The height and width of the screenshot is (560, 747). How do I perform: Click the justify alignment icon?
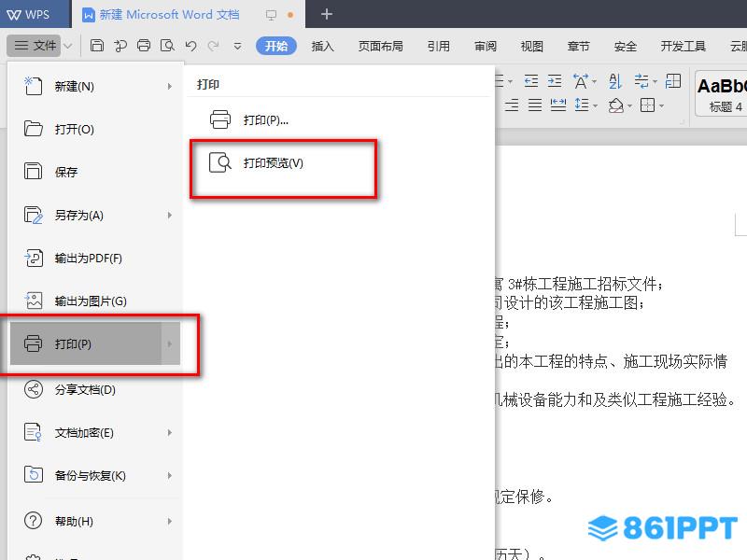pos(535,105)
